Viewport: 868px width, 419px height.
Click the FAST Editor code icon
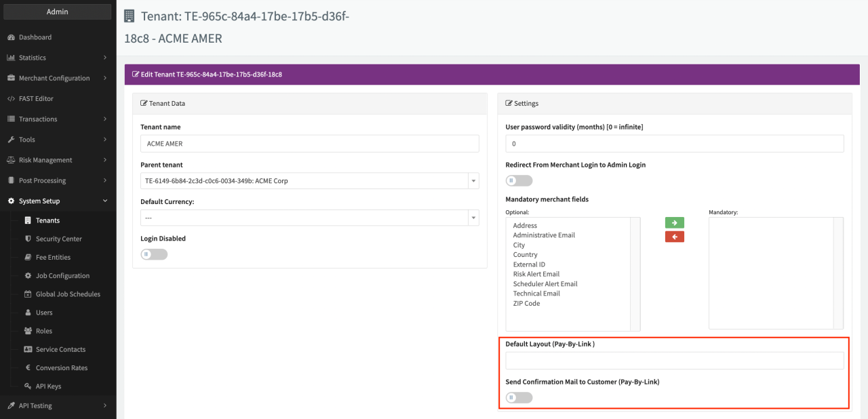pos(12,98)
